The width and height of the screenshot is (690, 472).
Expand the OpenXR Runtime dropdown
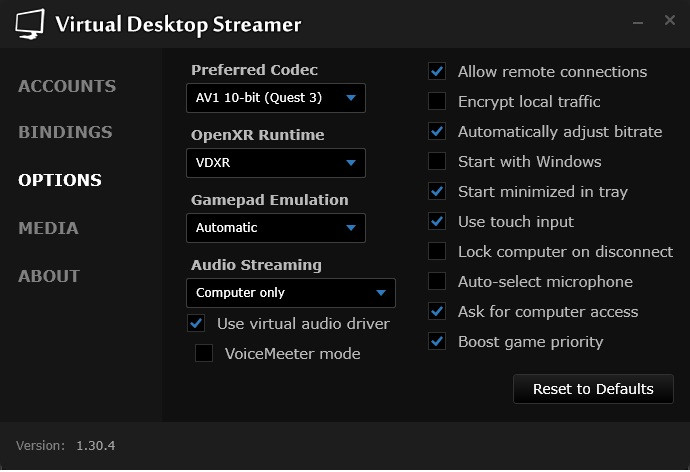[x=276, y=163]
